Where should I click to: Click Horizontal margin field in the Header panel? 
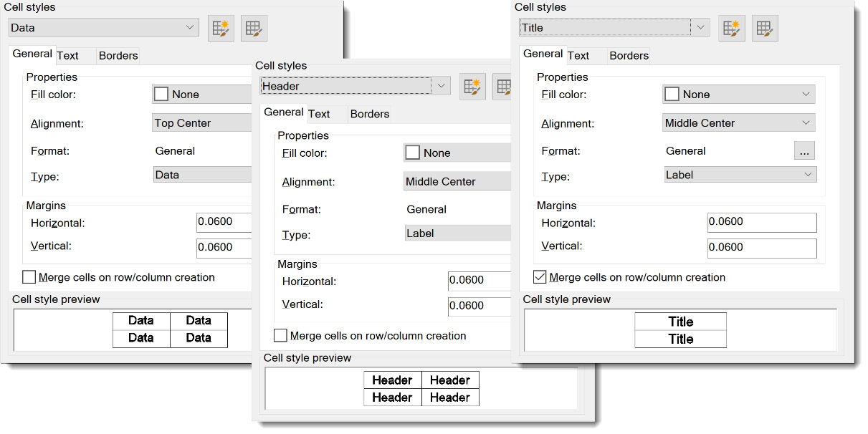click(480, 281)
